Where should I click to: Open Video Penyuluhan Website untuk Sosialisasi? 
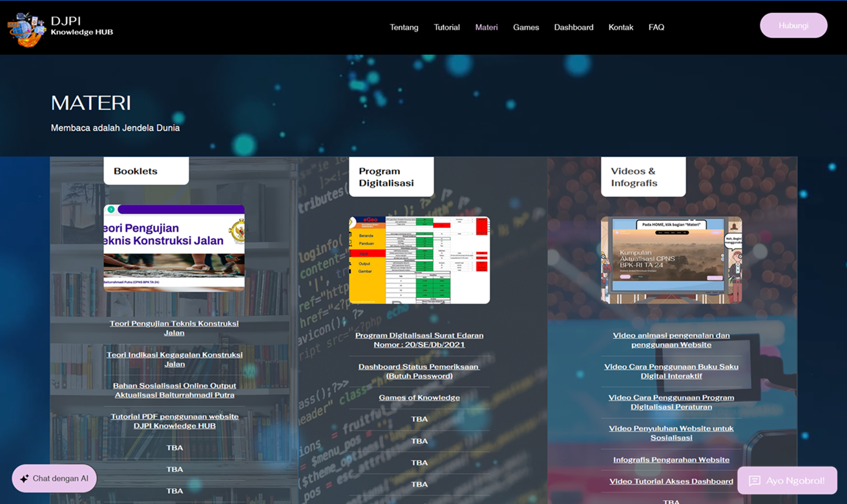tap(671, 433)
